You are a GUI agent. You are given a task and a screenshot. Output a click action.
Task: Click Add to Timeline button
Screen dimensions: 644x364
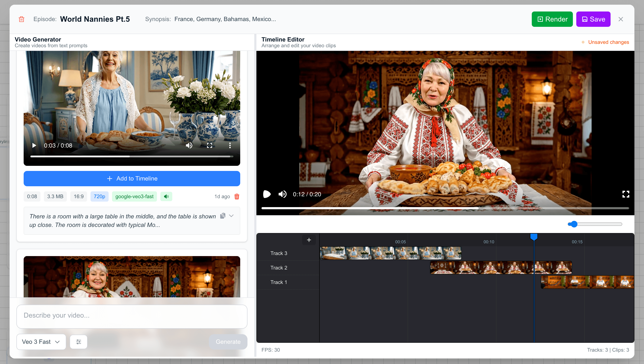(132, 179)
